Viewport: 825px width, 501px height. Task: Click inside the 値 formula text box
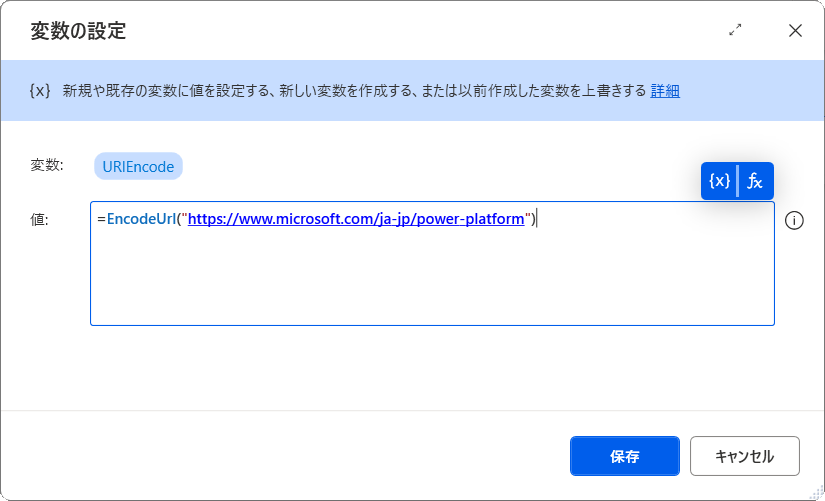click(432, 263)
